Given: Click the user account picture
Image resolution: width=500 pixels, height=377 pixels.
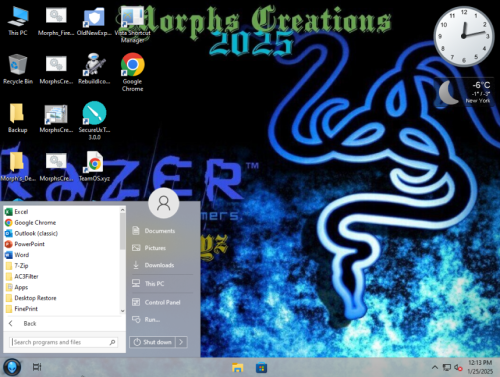Looking at the screenshot, I should (163, 203).
